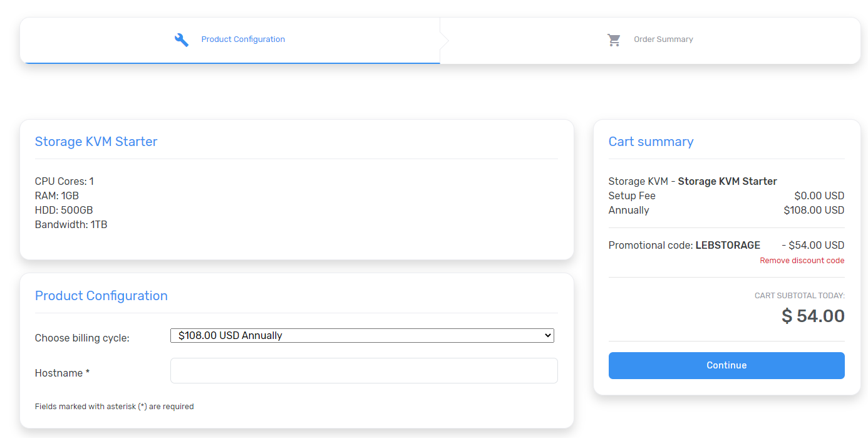
Task: Click the arrow separator between steps
Action: click(x=445, y=40)
